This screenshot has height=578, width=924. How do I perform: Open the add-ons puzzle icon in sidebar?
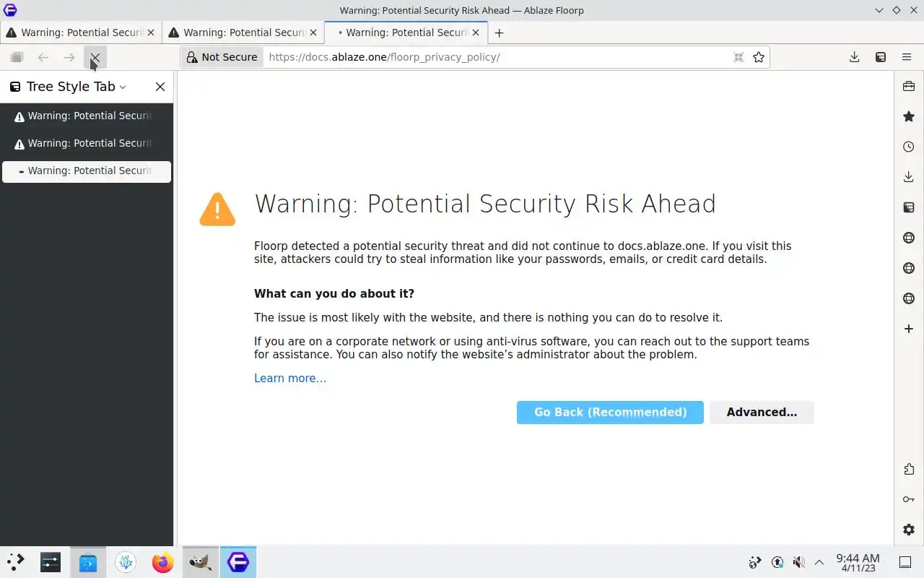pyautogui.click(x=909, y=469)
